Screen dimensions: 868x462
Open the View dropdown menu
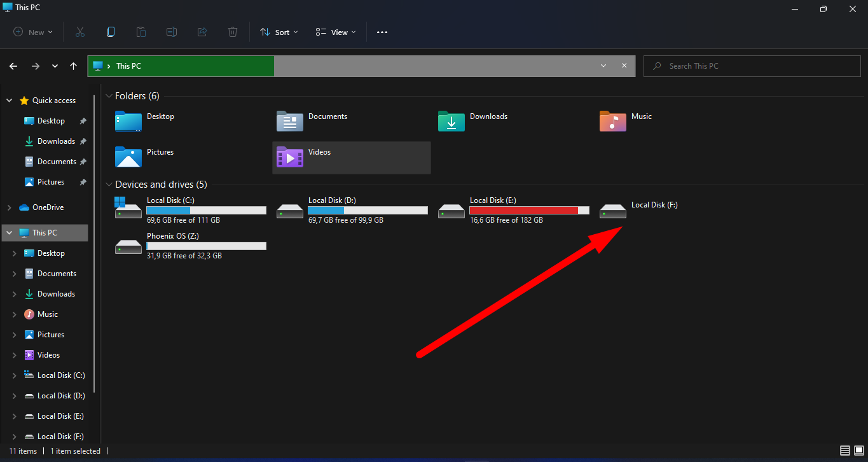pyautogui.click(x=336, y=32)
